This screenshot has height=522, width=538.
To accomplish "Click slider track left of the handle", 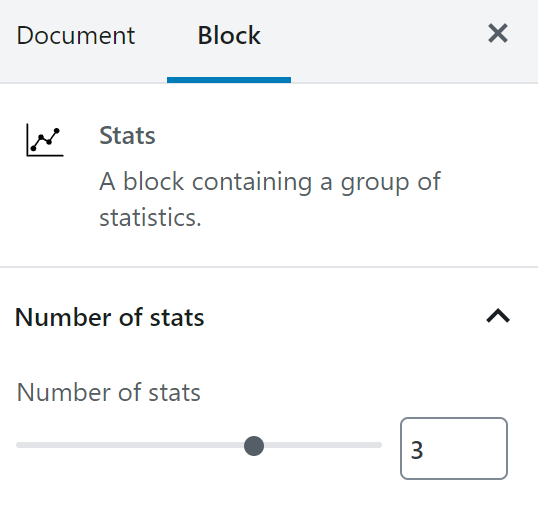I will (130, 445).
